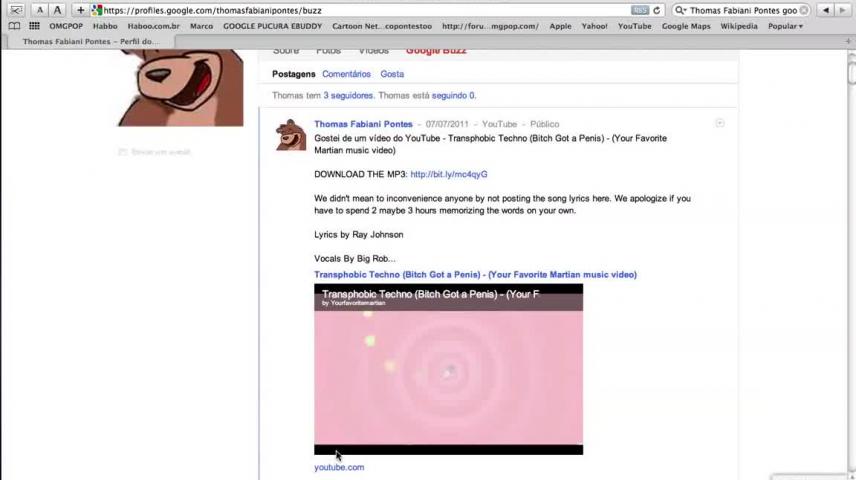Select the Thomas Fabiani Pontes – Perfil tab
The height and width of the screenshot is (480, 856).
coord(90,42)
